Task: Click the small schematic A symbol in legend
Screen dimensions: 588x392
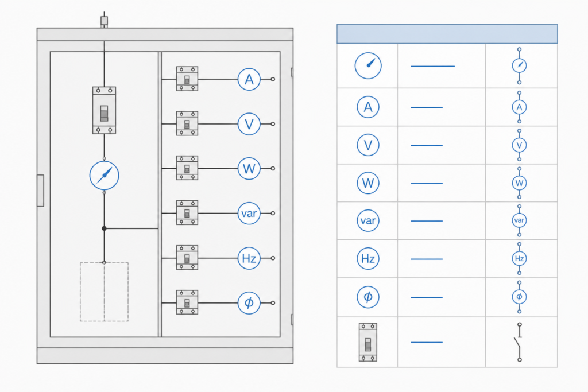Action: (x=519, y=107)
